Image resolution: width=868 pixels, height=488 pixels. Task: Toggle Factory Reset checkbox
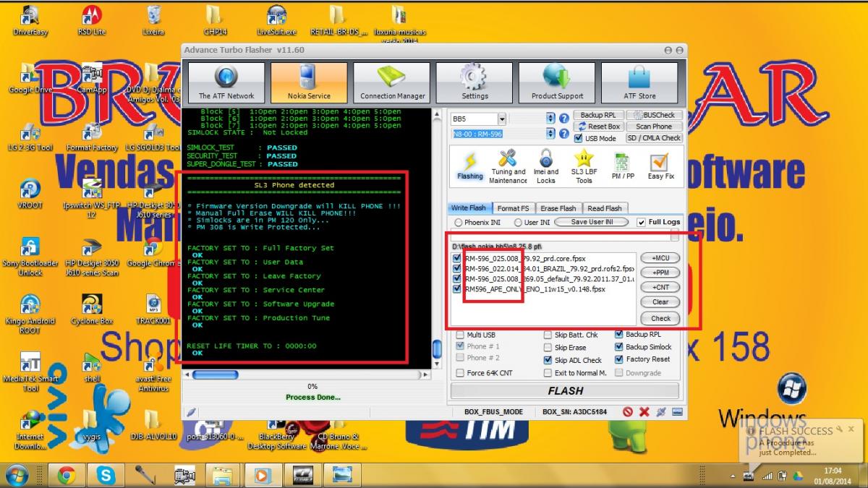click(x=618, y=359)
